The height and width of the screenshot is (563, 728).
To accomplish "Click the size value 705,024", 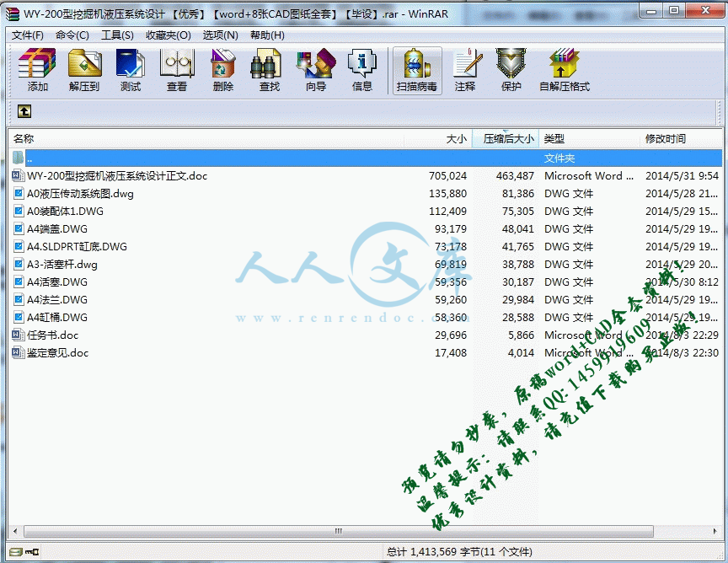I will click(447, 175).
